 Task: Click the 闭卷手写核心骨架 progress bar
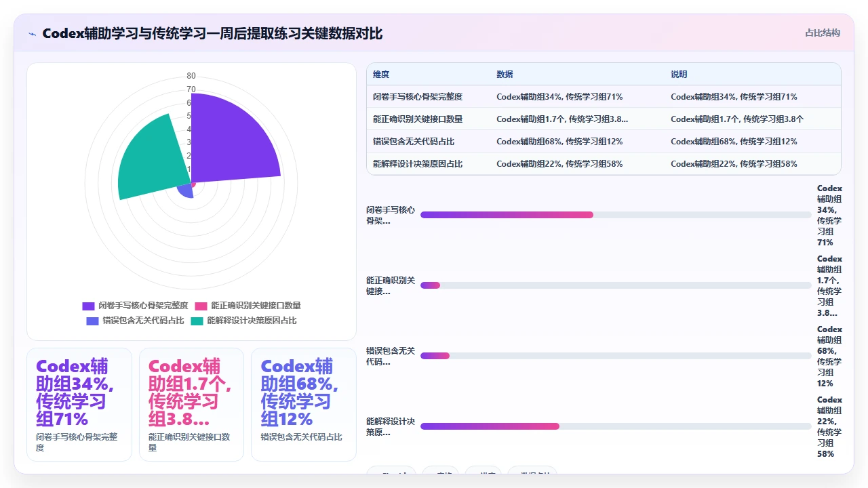[x=616, y=215]
